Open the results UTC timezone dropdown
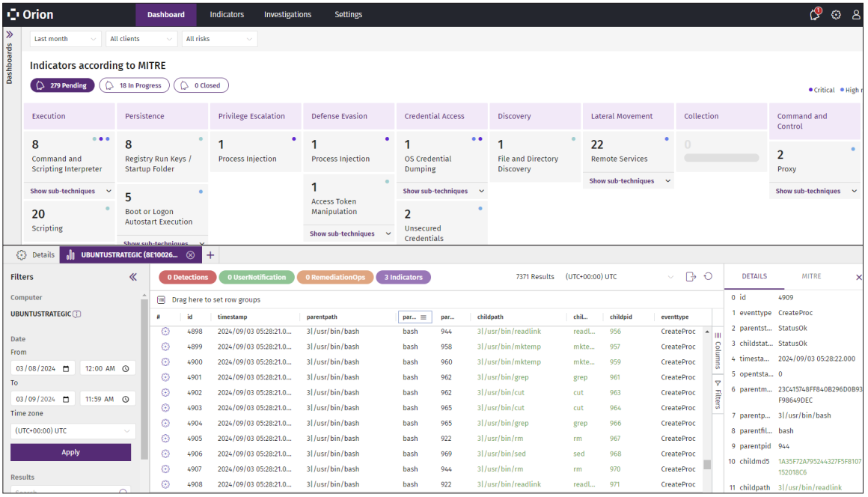The height and width of the screenshot is (497, 868). (x=619, y=277)
